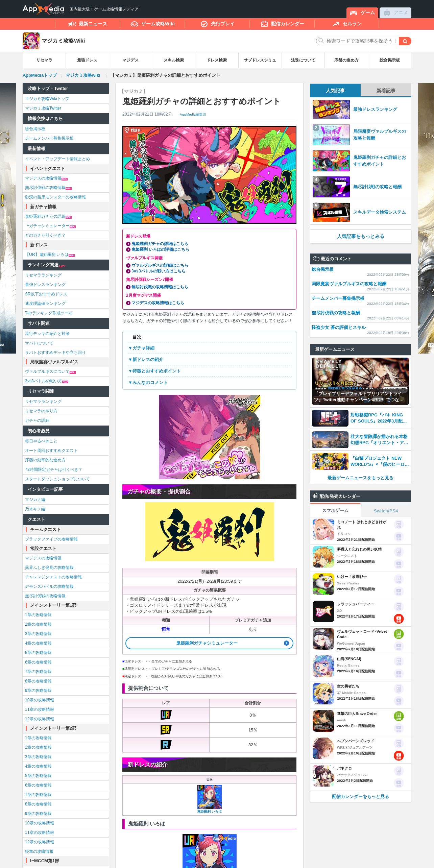Select the 新着記事 tab
The width and height of the screenshot is (434, 868).
(386, 91)
